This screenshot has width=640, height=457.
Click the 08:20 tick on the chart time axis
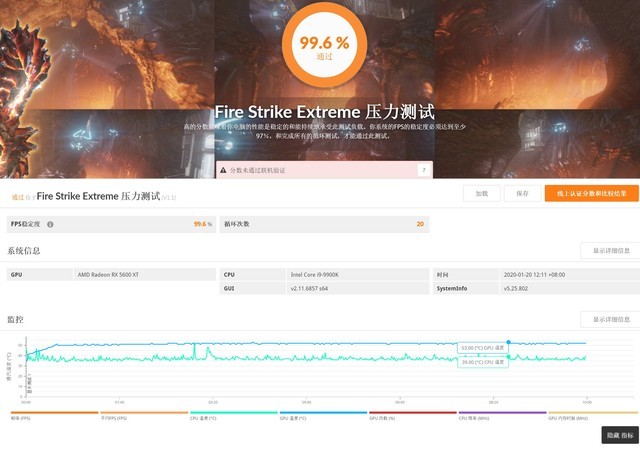pyautogui.click(x=493, y=402)
